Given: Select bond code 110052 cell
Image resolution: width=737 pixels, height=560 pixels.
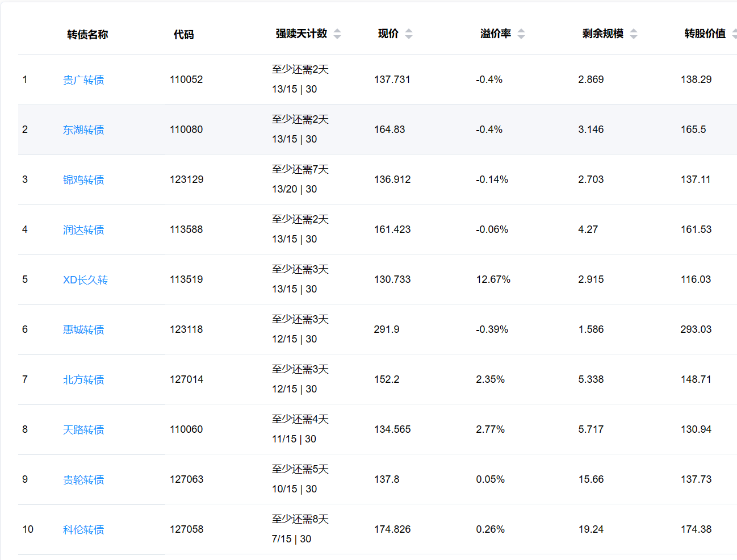Looking at the screenshot, I should coord(186,80).
